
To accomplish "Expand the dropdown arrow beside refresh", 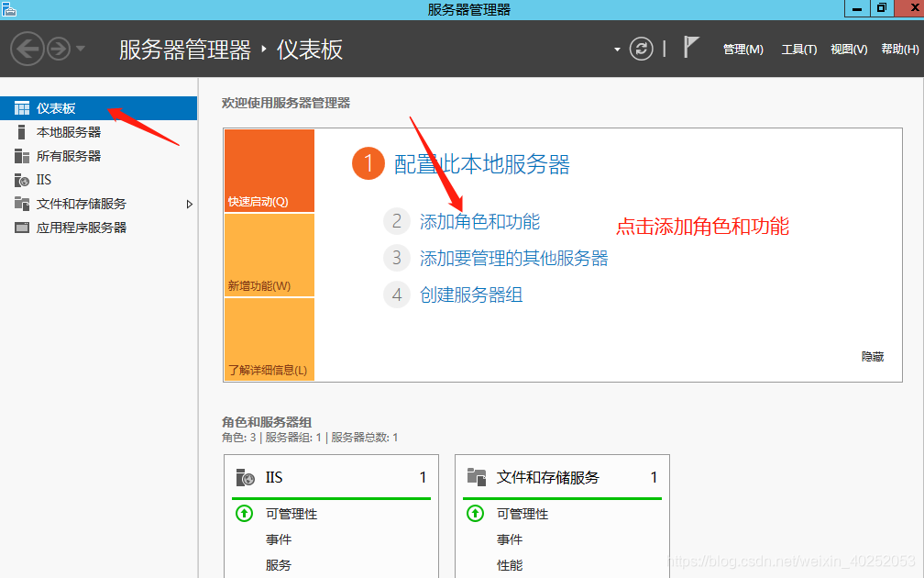I will click(617, 50).
